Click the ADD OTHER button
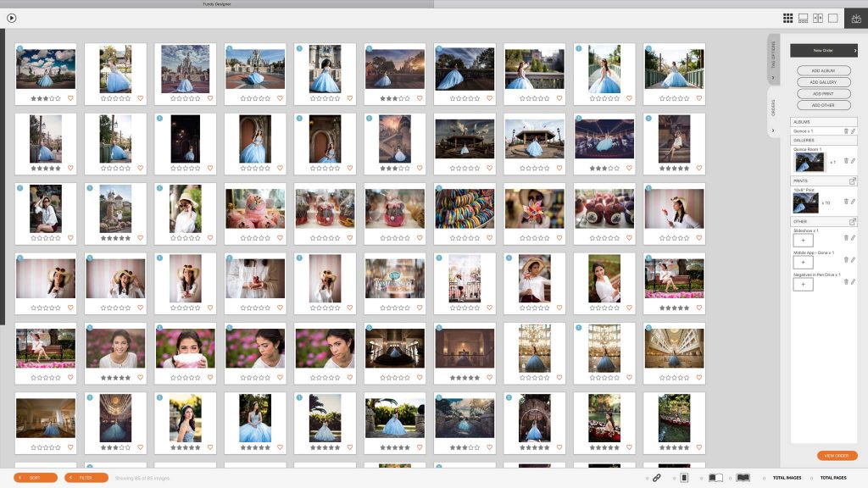The height and width of the screenshot is (488, 868). [x=824, y=105]
